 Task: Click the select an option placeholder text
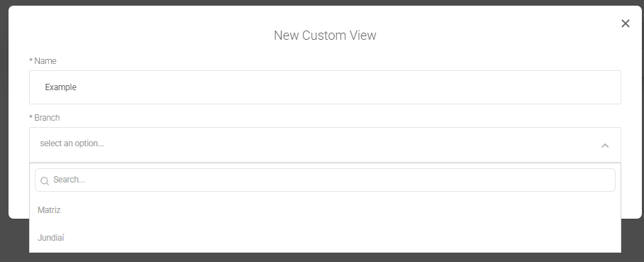click(72, 143)
